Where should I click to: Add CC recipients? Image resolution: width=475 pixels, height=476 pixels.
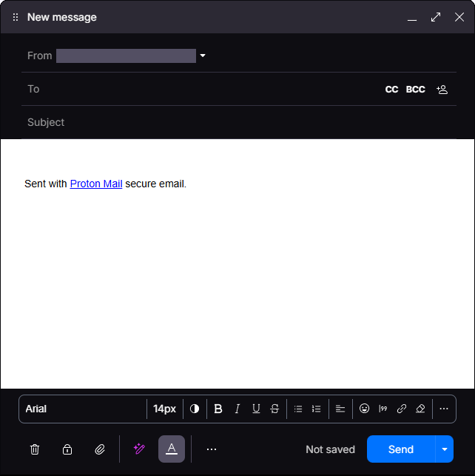click(391, 90)
